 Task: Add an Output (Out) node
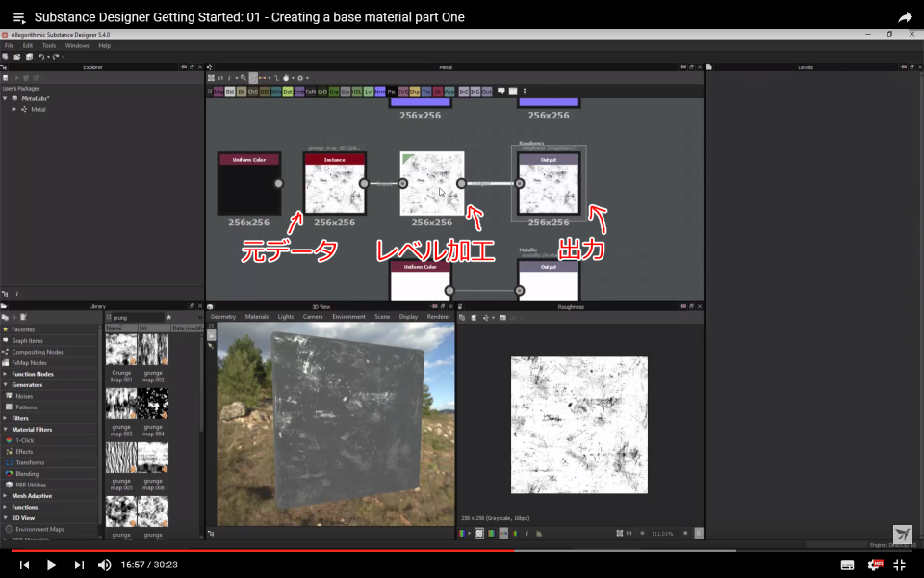(487, 92)
